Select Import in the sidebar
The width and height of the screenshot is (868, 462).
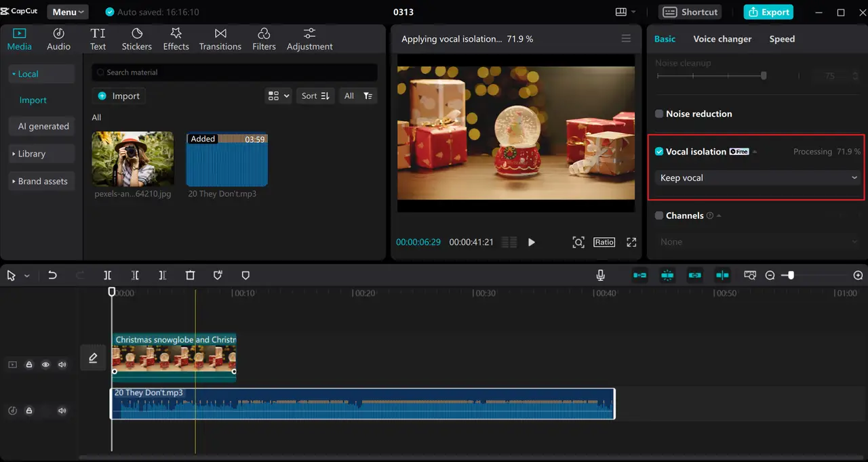click(x=33, y=100)
